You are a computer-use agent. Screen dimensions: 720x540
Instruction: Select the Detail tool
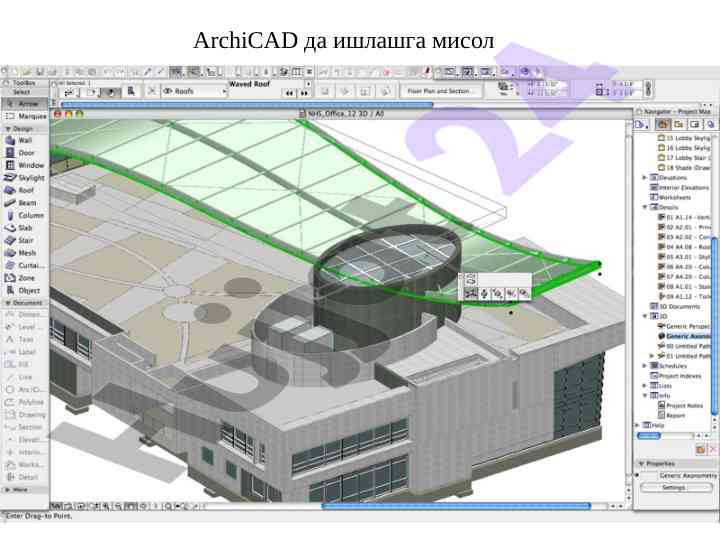coord(24,477)
